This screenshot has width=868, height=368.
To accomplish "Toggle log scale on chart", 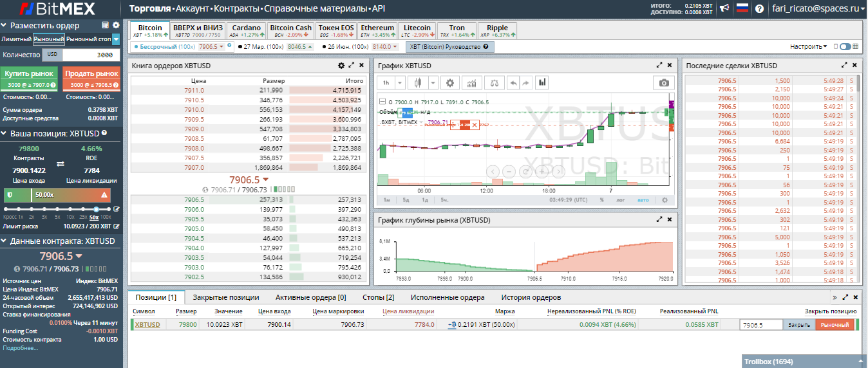I will 620,200.
